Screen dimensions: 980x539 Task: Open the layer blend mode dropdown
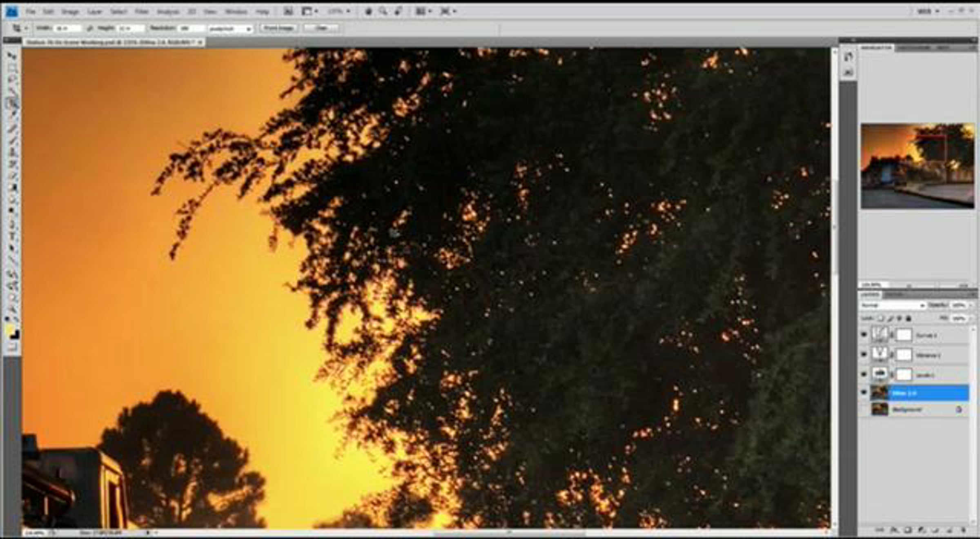point(893,305)
